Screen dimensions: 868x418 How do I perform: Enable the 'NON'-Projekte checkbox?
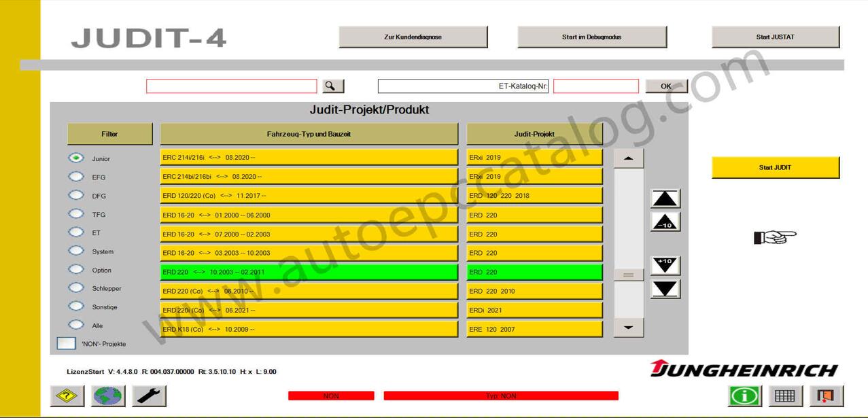pos(66,343)
